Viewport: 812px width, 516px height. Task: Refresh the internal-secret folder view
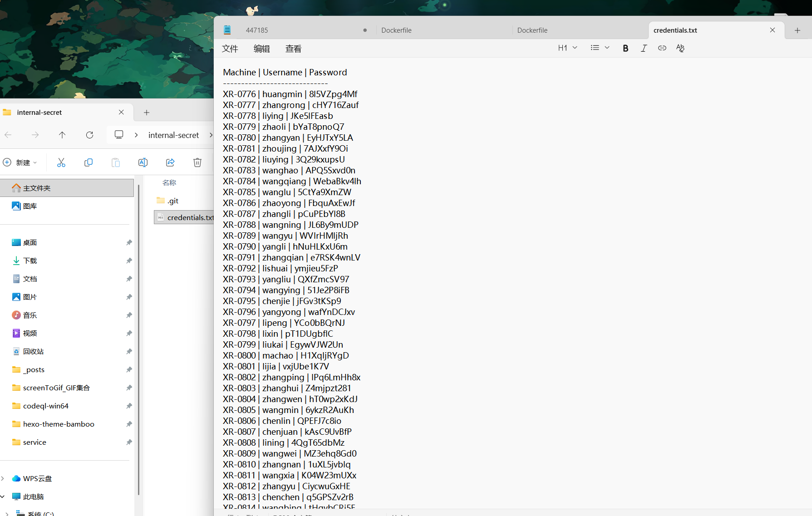point(89,135)
